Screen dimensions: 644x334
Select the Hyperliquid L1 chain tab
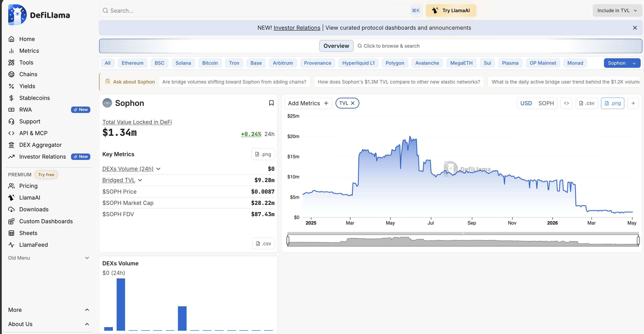click(358, 63)
